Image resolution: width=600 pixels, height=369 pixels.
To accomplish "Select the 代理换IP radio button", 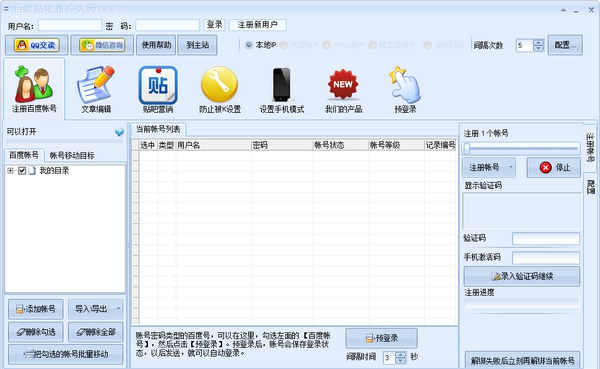I will (x=284, y=45).
